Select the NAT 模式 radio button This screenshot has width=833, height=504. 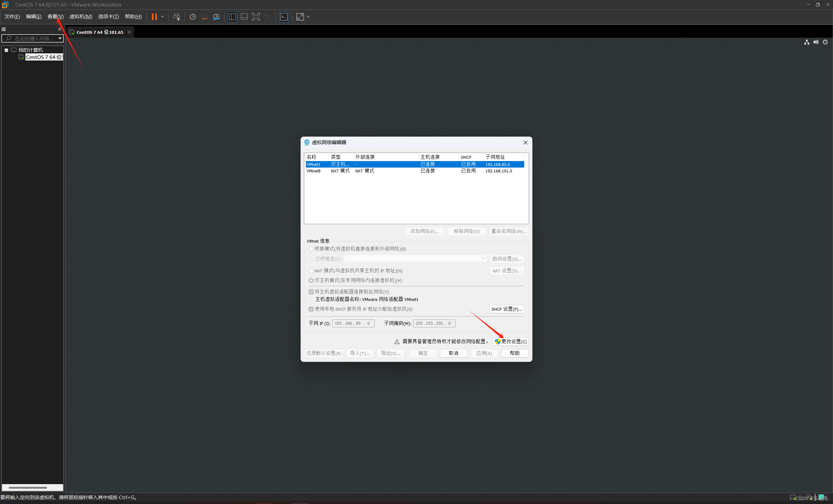coord(311,271)
